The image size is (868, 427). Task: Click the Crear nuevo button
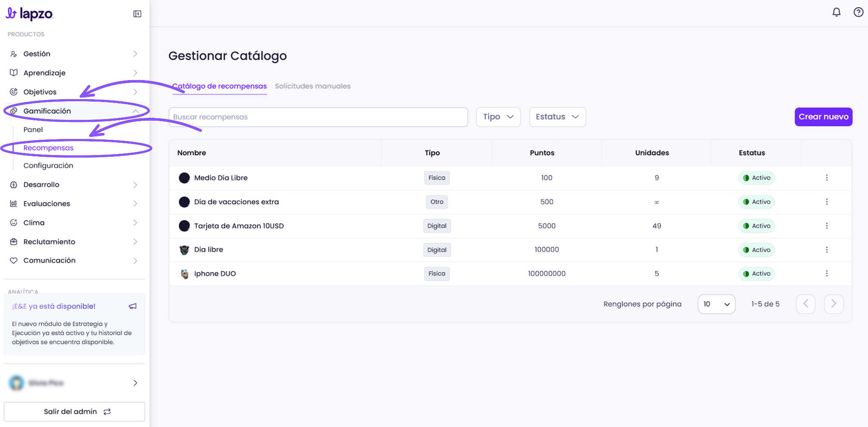[823, 117]
